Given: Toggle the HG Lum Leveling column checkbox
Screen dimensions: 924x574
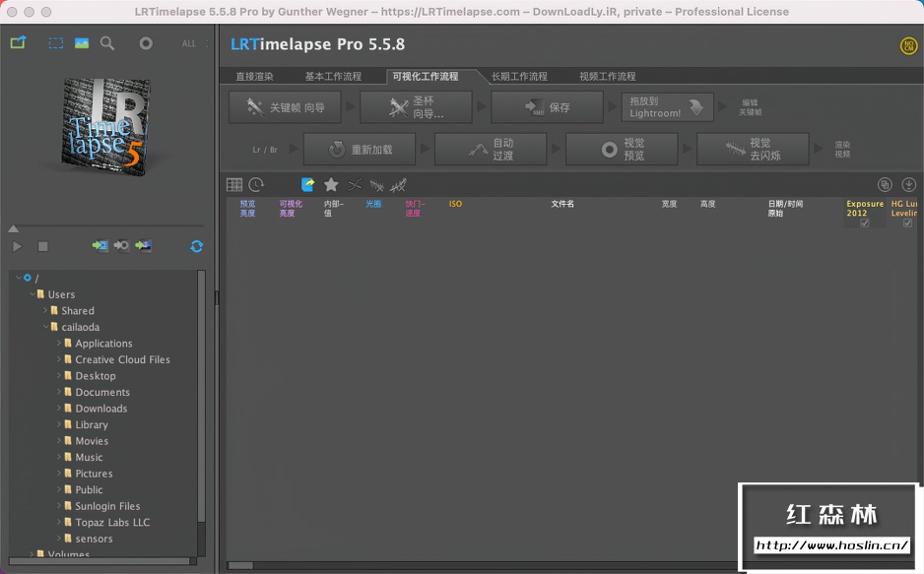Looking at the screenshot, I should click(x=907, y=223).
